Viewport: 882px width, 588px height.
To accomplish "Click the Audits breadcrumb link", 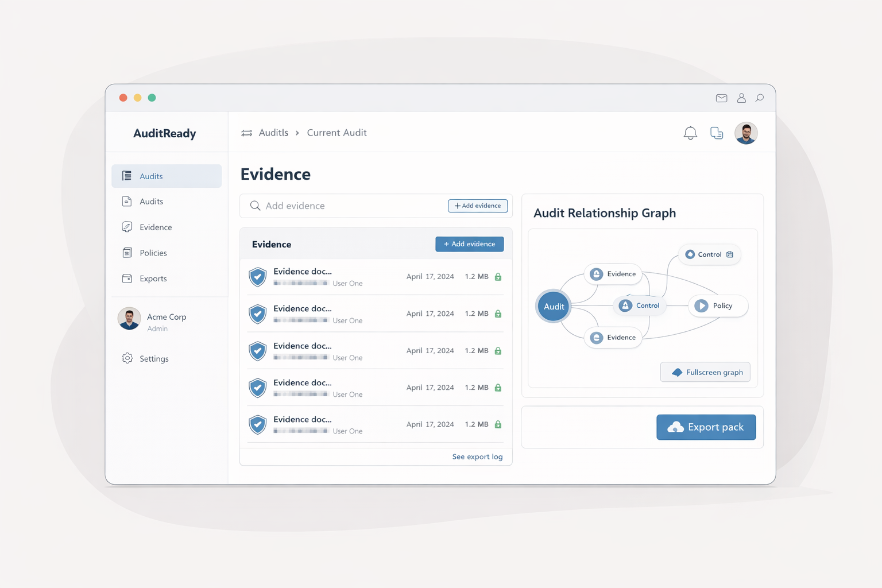I will (273, 133).
